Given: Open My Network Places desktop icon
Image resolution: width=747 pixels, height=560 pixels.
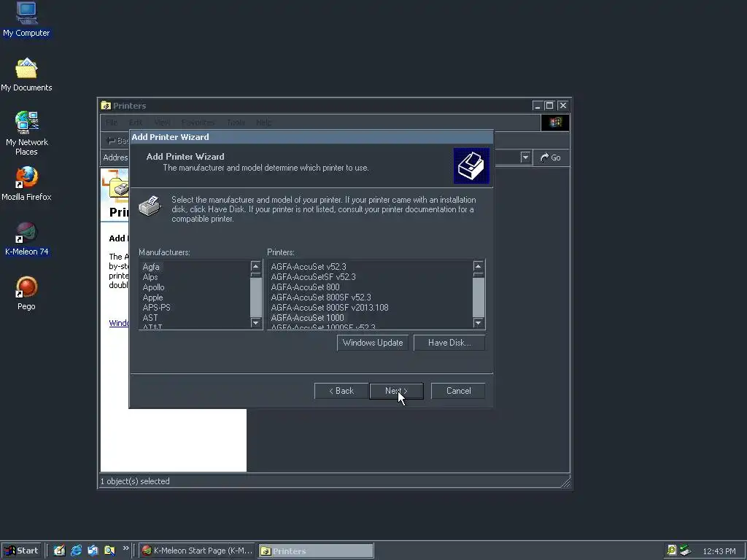Looking at the screenshot, I should [x=27, y=134].
